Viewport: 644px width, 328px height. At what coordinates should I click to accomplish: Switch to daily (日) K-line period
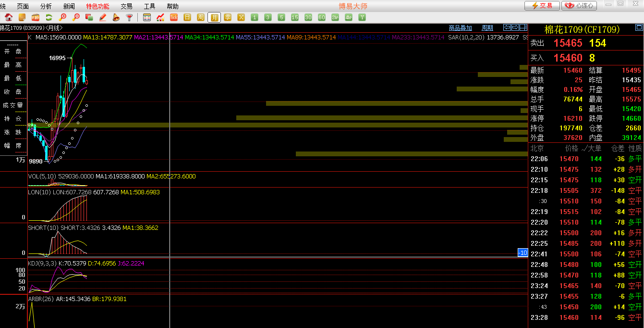[x=187, y=17]
